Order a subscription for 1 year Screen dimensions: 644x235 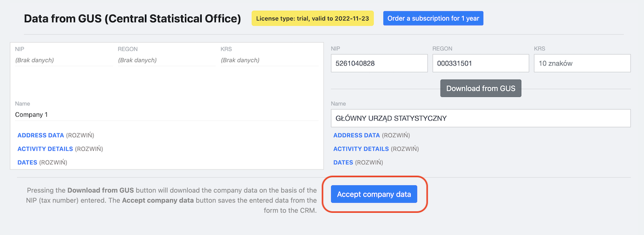click(433, 19)
